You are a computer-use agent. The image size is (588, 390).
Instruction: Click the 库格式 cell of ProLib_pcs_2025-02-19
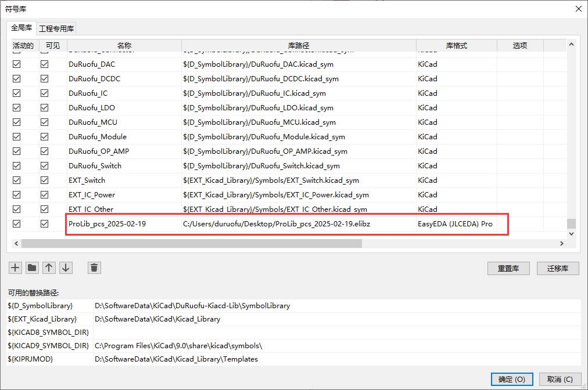pos(455,224)
